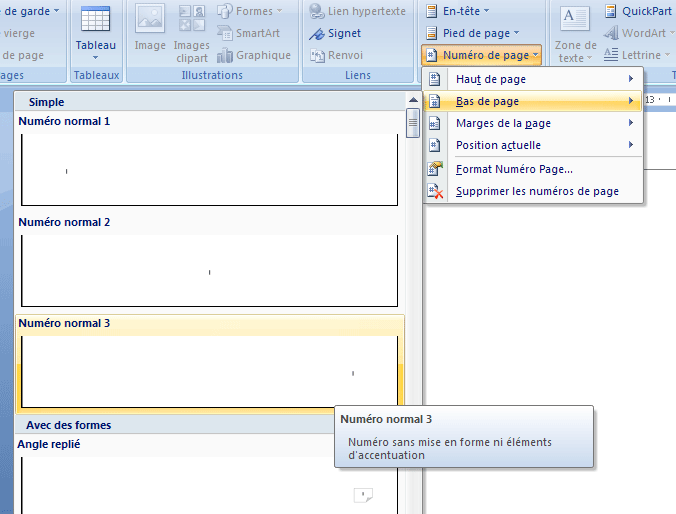676x514 pixels.
Task: Open Format Numéro Page dialog
Action: (513, 169)
